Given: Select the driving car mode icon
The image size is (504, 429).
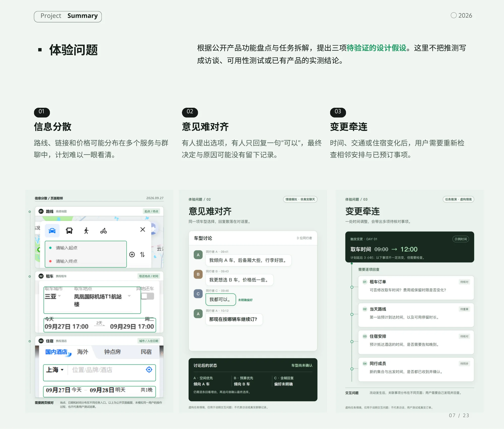Looking at the screenshot, I should [52, 231].
